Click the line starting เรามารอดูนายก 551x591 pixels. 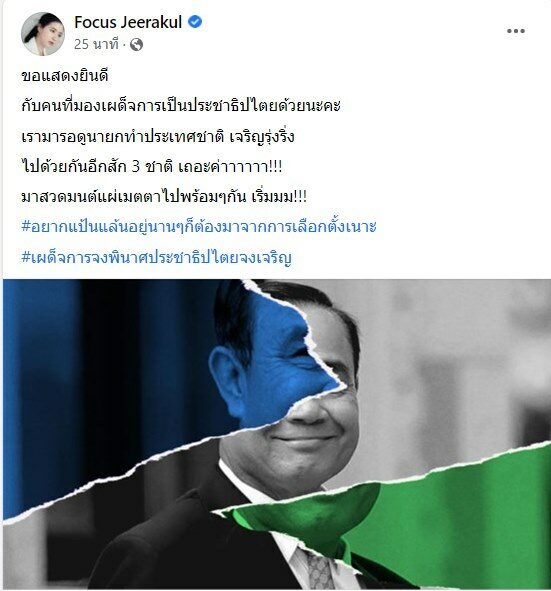coord(158,136)
